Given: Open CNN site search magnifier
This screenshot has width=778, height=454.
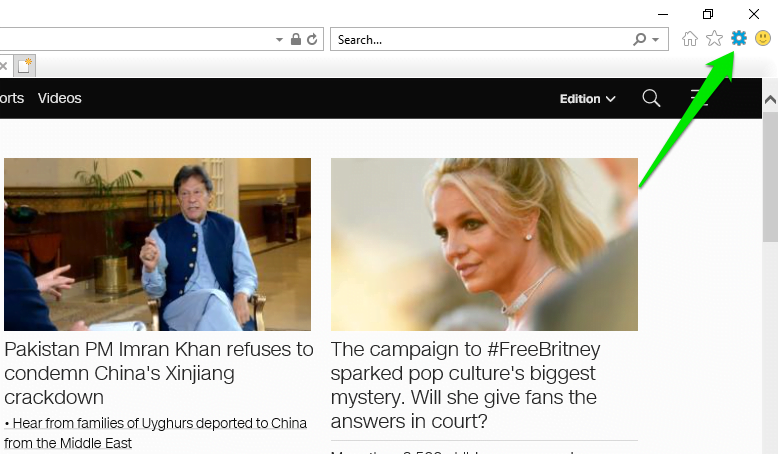Looking at the screenshot, I should [651, 98].
